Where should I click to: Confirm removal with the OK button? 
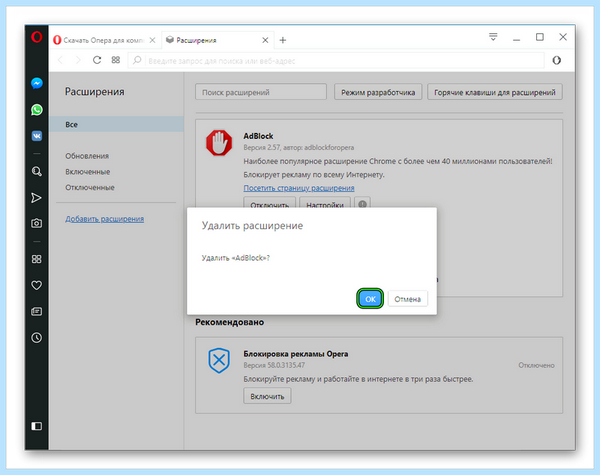coord(370,299)
